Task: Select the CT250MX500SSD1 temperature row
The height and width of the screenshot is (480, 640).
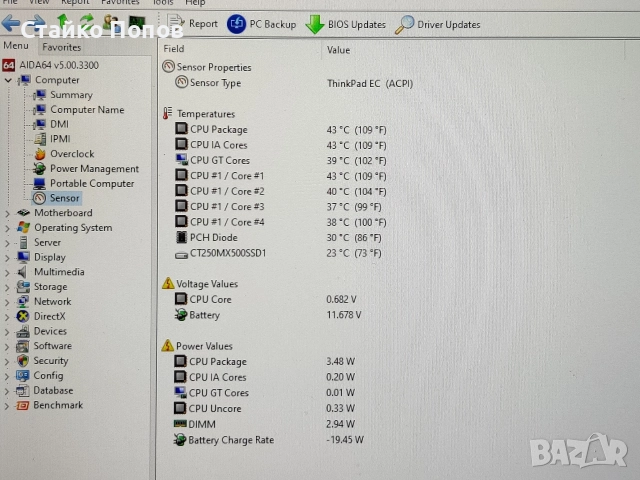Action: click(x=278, y=253)
